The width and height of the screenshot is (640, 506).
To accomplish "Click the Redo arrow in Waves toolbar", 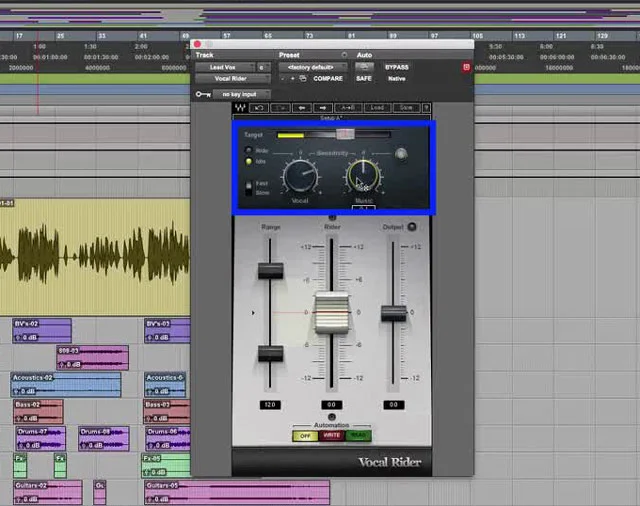I will 280,108.
